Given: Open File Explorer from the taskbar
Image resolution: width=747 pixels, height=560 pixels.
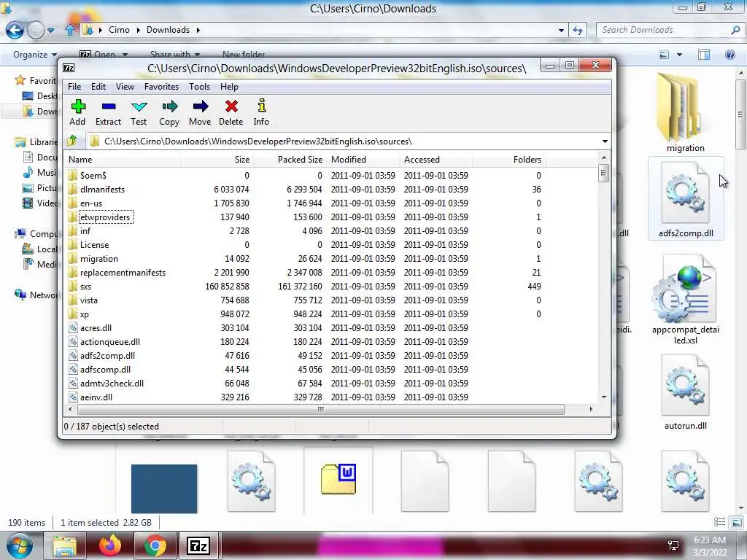Looking at the screenshot, I should tap(64, 545).
